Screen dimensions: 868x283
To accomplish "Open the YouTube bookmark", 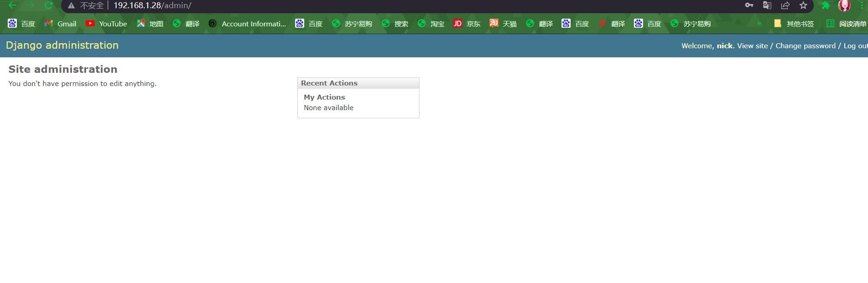I will [107, 24].
